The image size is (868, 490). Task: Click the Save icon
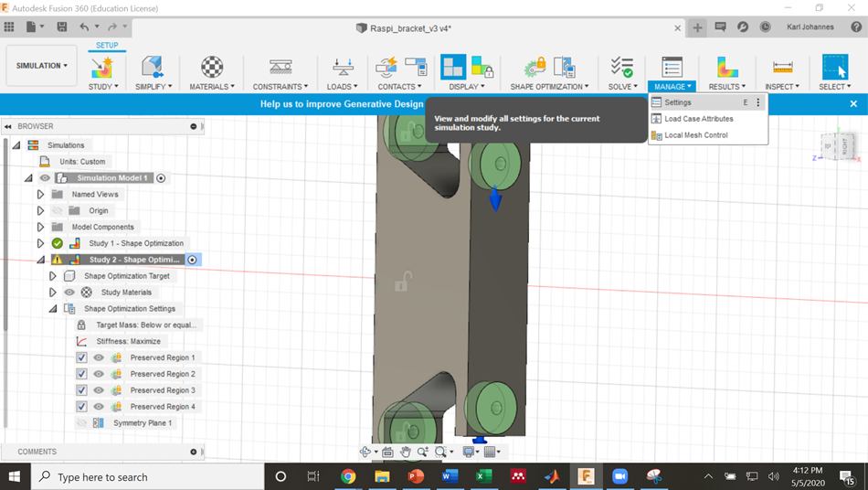(x=62, y=27)
